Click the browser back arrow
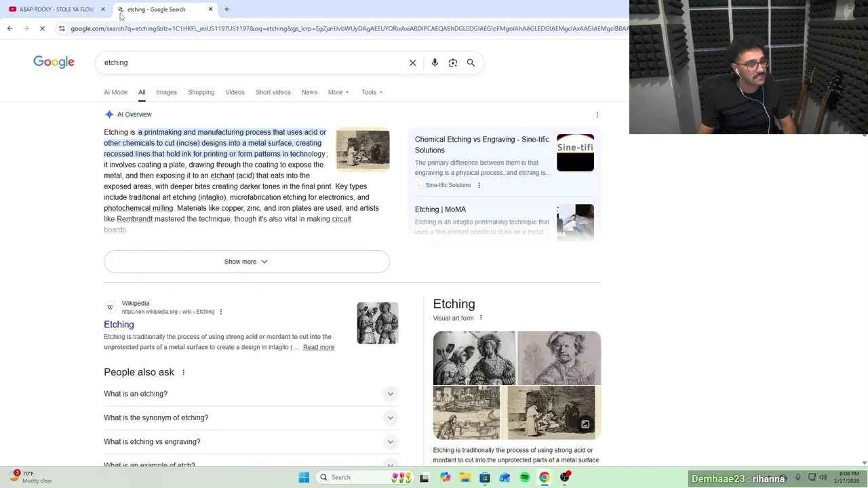Viewport: 868px width, 488px height. [x=9, y=28]
